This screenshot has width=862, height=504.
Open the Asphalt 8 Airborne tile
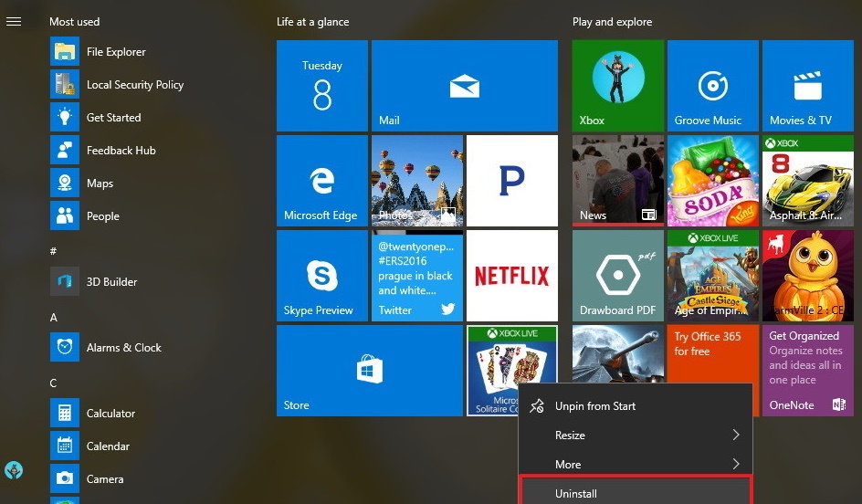click(808, 181)
